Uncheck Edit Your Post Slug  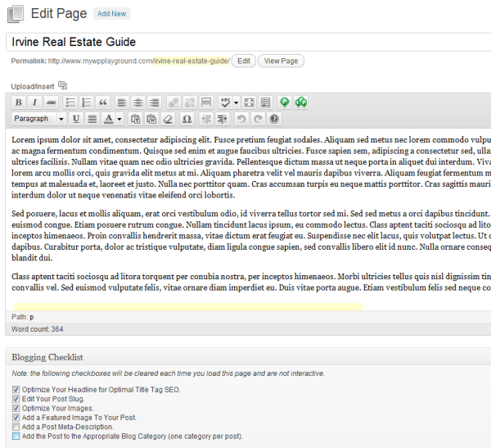[16, 399]
